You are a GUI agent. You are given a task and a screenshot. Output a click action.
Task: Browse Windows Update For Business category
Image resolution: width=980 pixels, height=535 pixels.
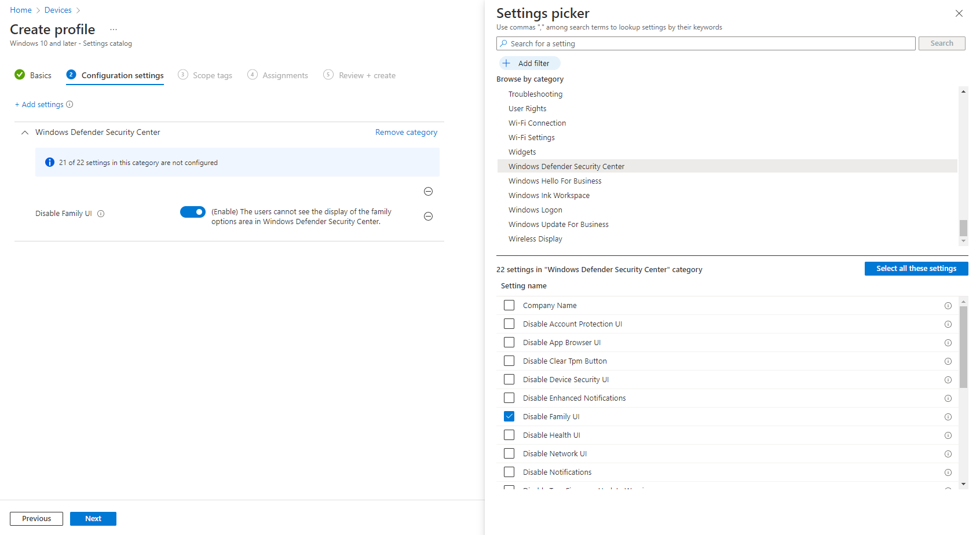[x=558, y=224]
